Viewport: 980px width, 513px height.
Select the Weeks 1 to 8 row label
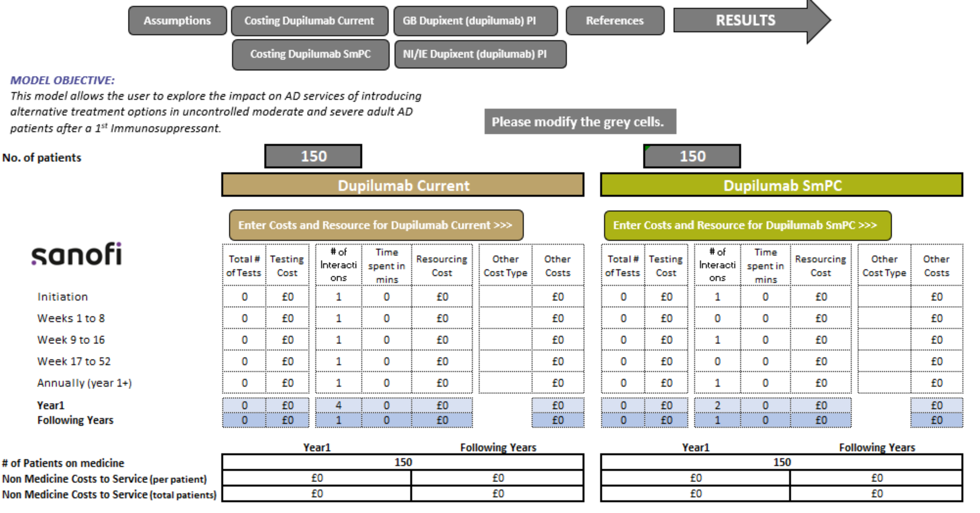[x=71, y=318]
